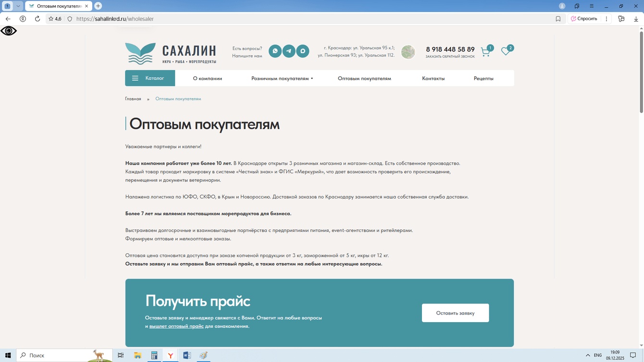Open Telegram chat icon in header

click(x=289, y=51)
